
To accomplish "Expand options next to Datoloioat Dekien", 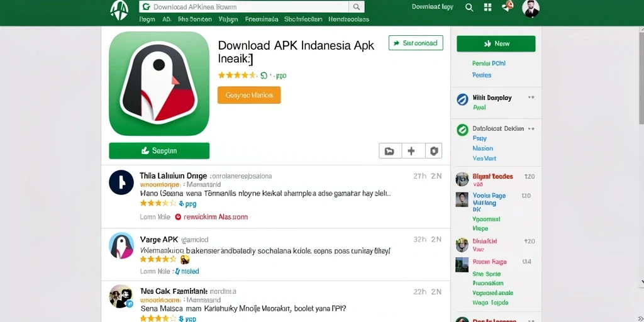I will coord(531,128).
